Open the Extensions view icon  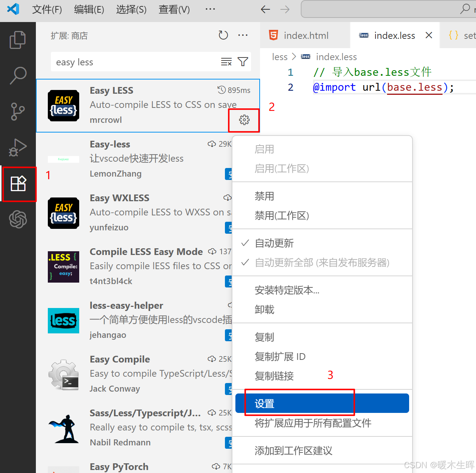pos(18,184)
